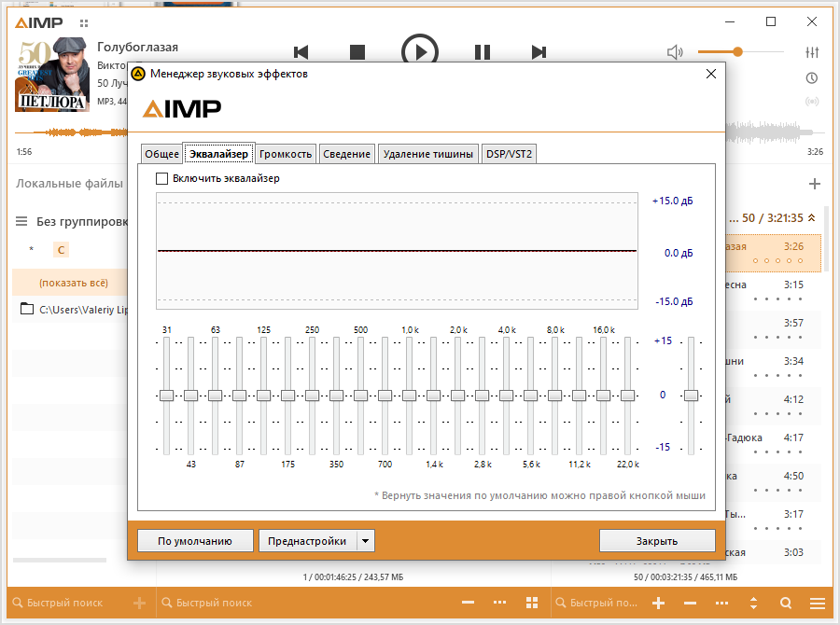840x625 pixels.
Task: Select the playlist track with duration 3:15
Action: click(773, 291)
